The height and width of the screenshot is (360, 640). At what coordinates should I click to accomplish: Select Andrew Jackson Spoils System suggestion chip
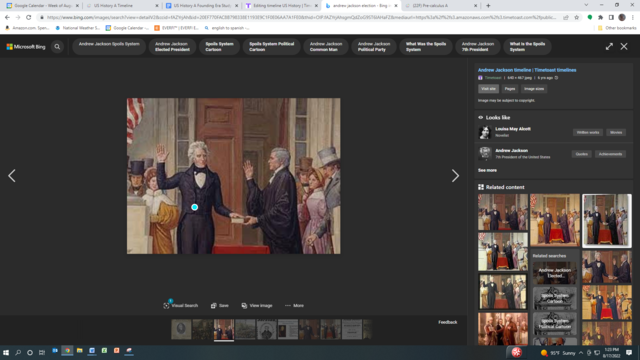(x=109, y=47)
